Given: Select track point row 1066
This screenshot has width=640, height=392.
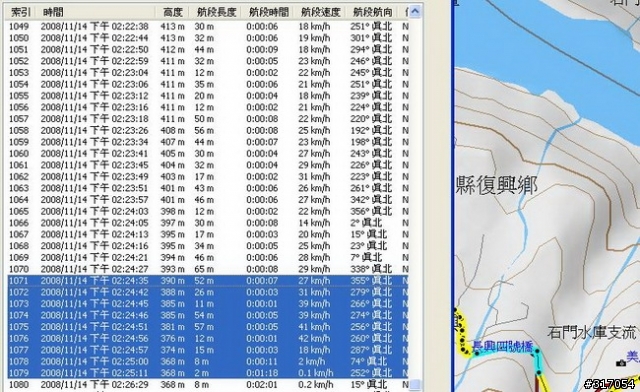Looking at the screenshot, I should [208, 223].
